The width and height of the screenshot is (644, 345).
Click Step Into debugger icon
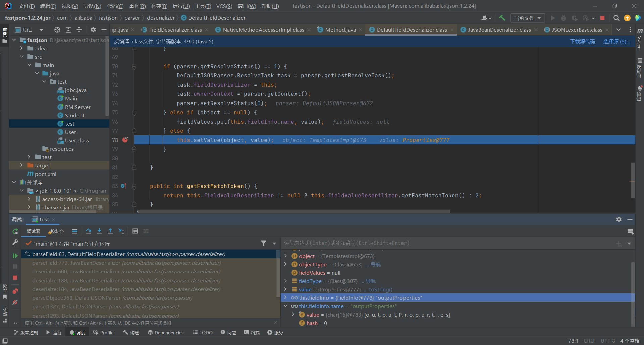[99, 231]
